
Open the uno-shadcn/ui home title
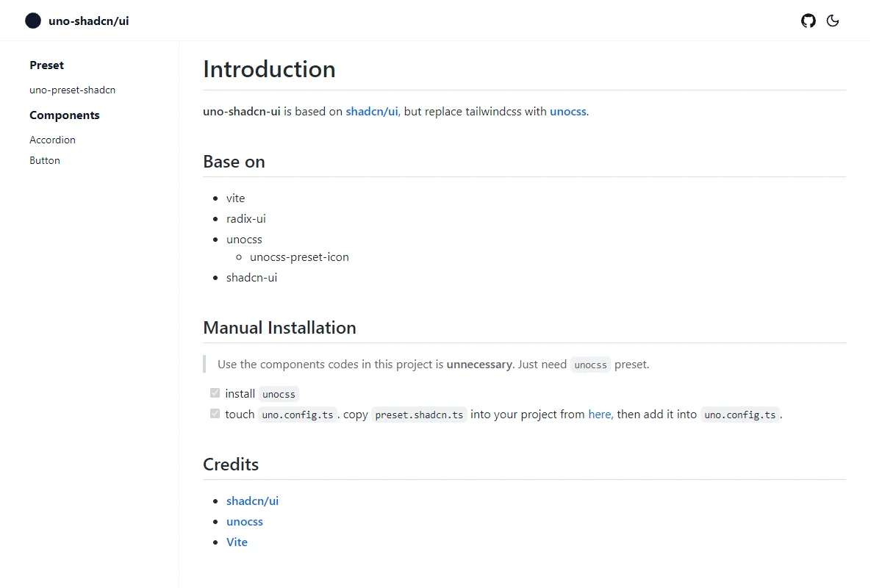(x=89, y=21)
